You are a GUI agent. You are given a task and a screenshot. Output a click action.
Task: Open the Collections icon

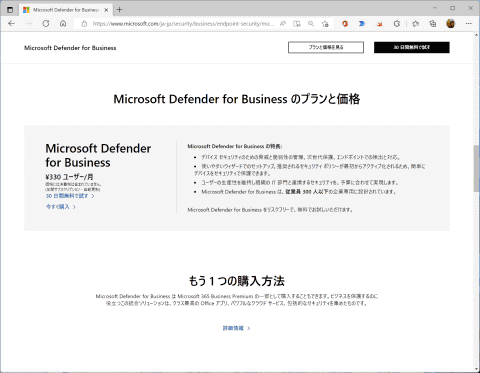click(433, 24)
